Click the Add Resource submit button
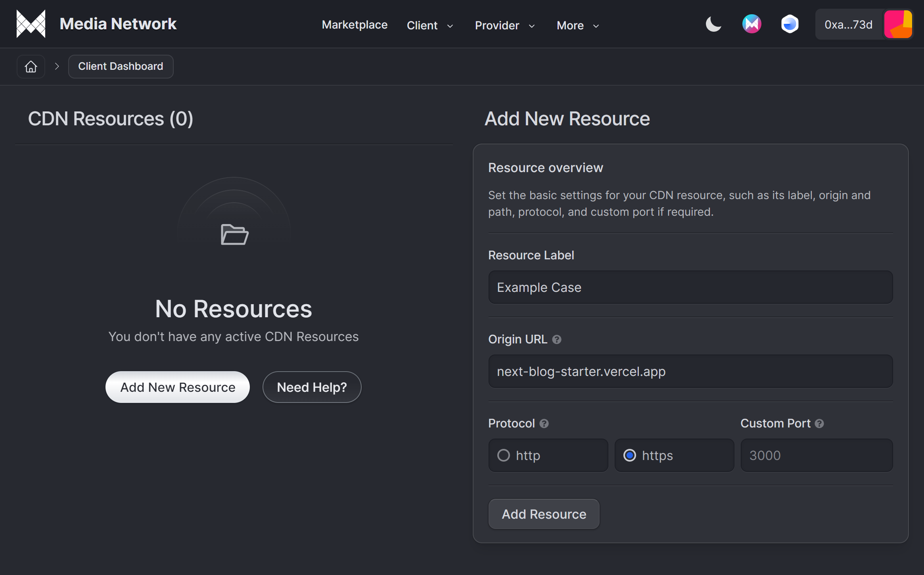This screenshot has width=924, height=575. pos(544,514)
